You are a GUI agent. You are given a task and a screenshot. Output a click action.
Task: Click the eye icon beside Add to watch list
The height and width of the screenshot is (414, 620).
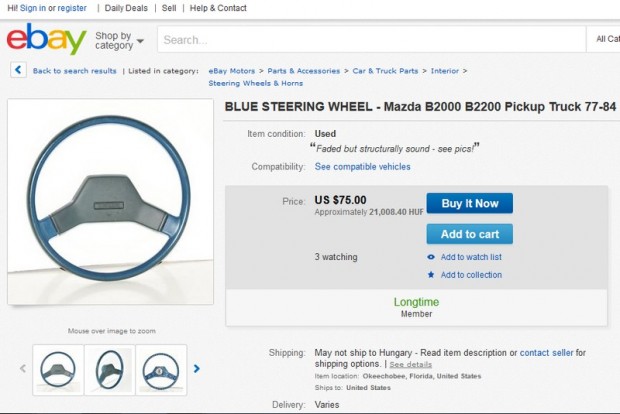click(431, 257)
